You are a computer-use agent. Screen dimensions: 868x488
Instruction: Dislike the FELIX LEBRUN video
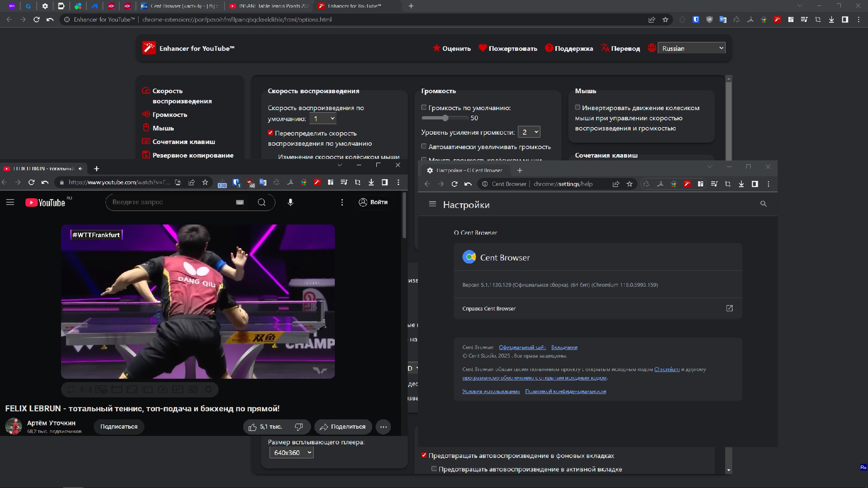point(299,427)
